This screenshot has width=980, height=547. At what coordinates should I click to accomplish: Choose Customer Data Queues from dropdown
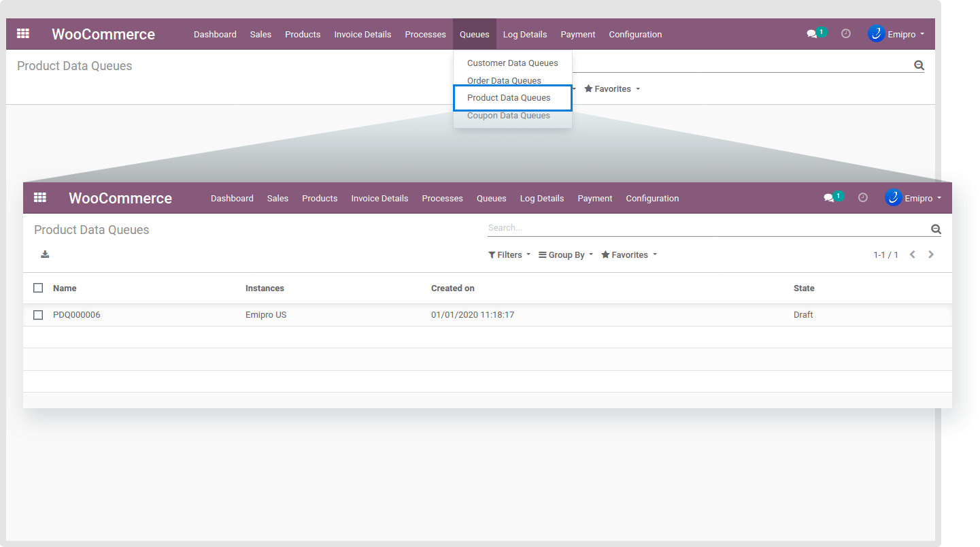513,63
